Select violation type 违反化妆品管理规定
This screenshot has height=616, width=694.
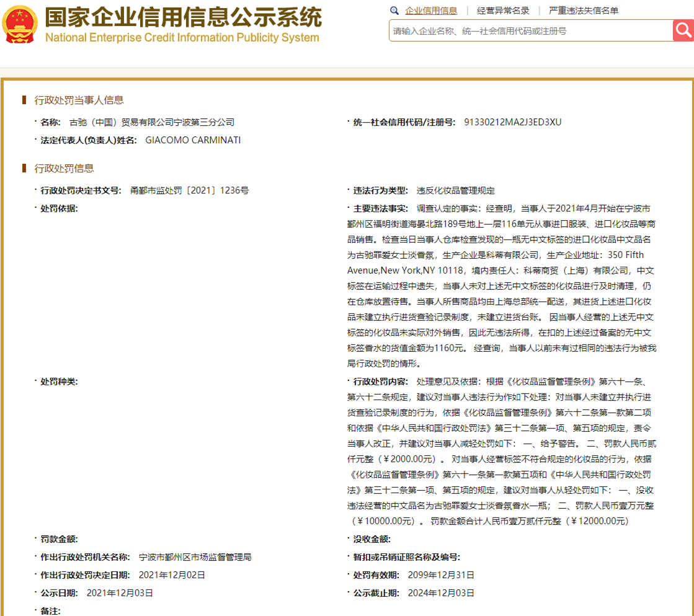tap(455, 190)
